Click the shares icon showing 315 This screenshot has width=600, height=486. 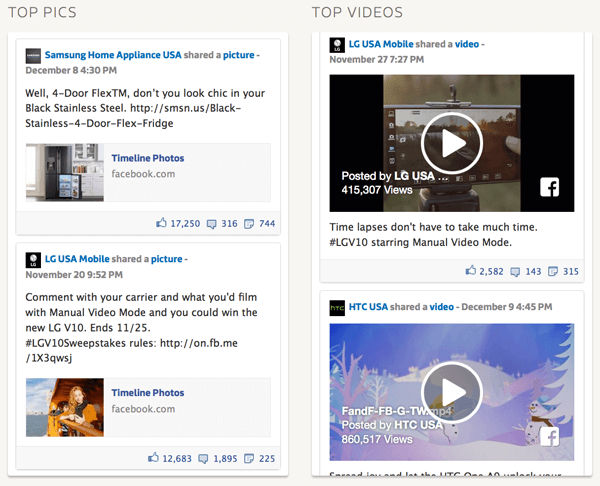pyautogui.click(x=554, y=271)
